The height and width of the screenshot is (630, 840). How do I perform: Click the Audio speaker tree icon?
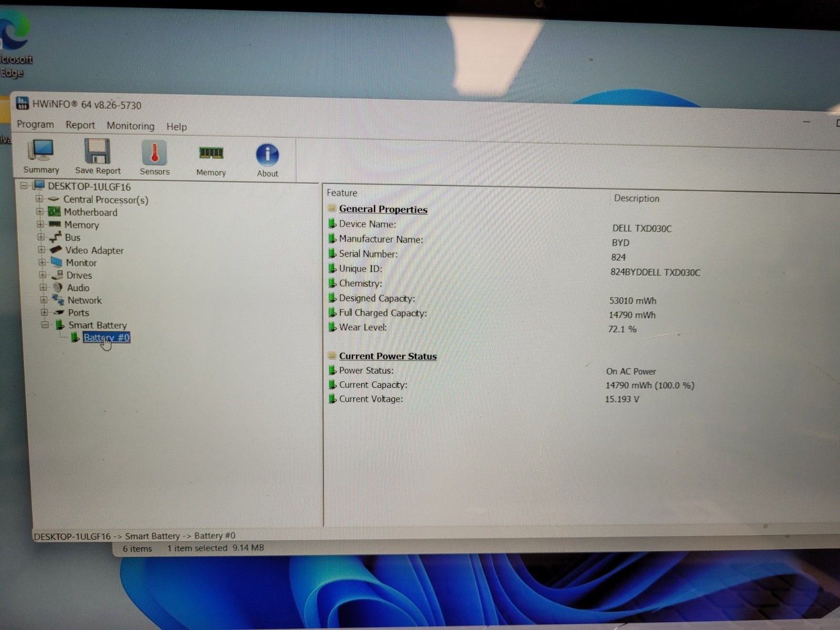pos(58,287)
